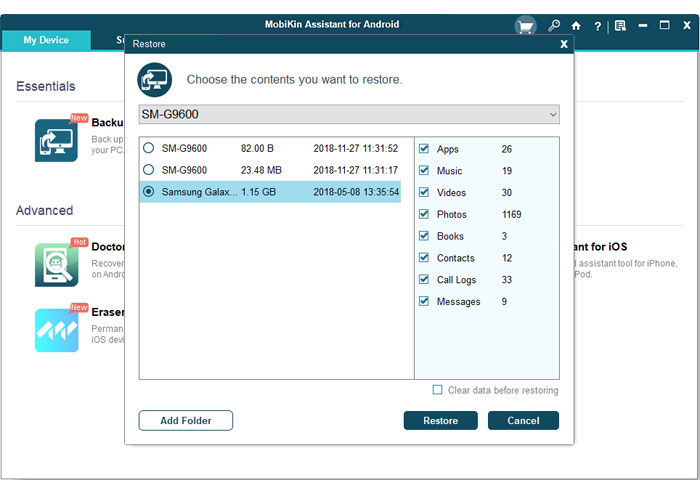Open the Doctor recovery icon under Advanced

pyautogui.click(x=56, y=264)
